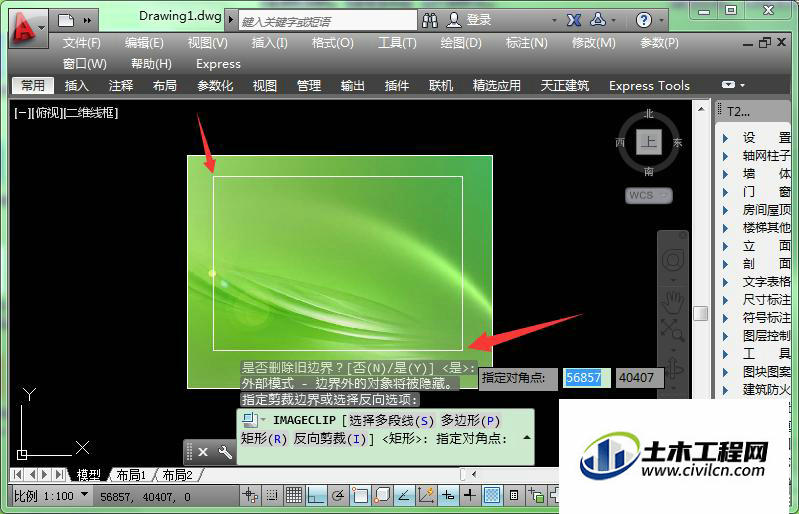799x514 pixels.
Task: Toggle Ortho mode in the status bar
Action: pos(316,495)
